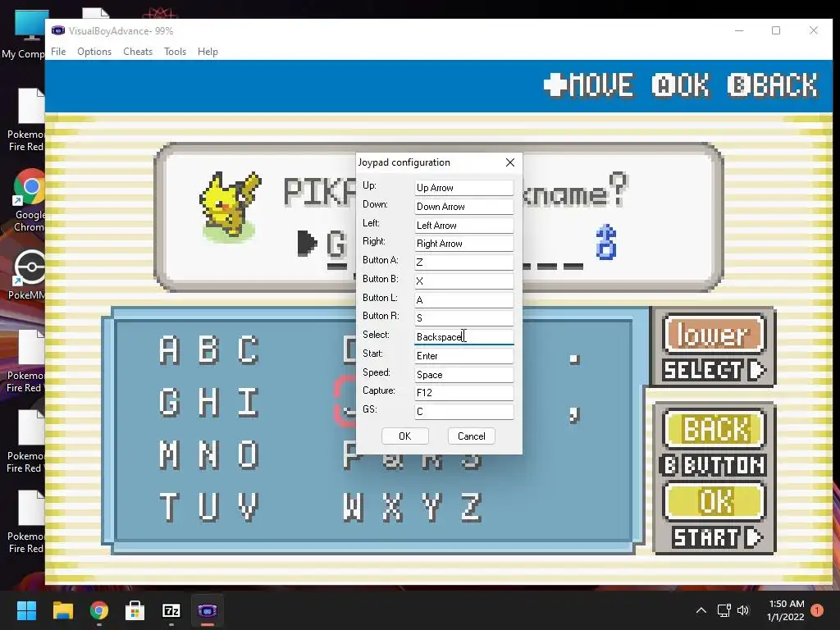
Task: Select the PokeMMO desktop shortcut
Action: (x=28, y=274)
